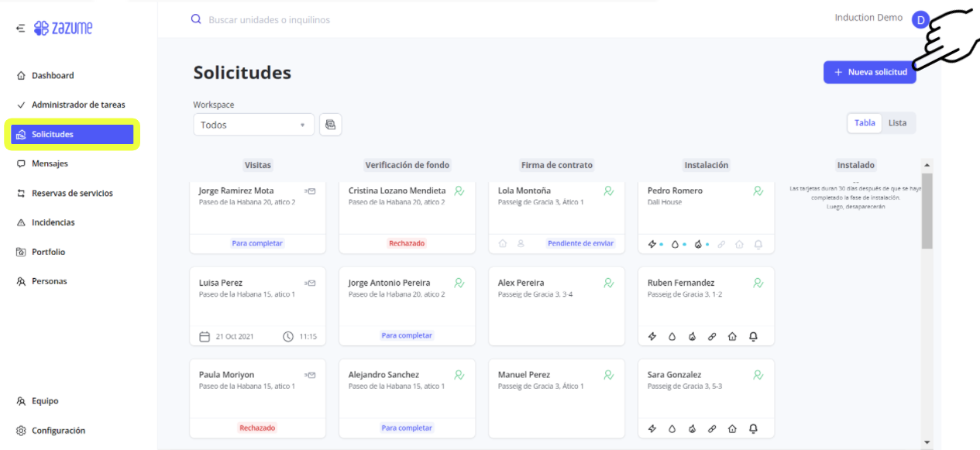Click the link chain icon on Ruben Fernandez card
Screen dimensions: 980x450
712,336
